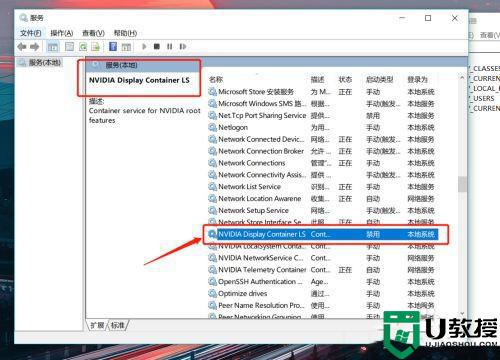
Task: Open the 查看(V) menu
Action: click(93, 33)
